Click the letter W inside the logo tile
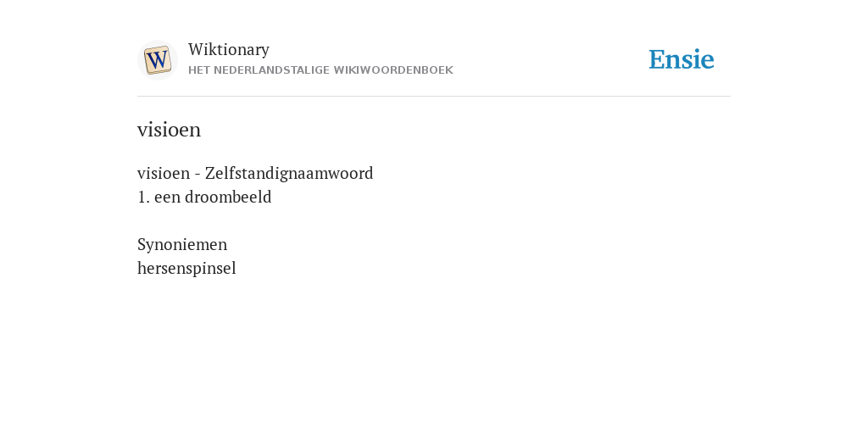 [158, 60]
